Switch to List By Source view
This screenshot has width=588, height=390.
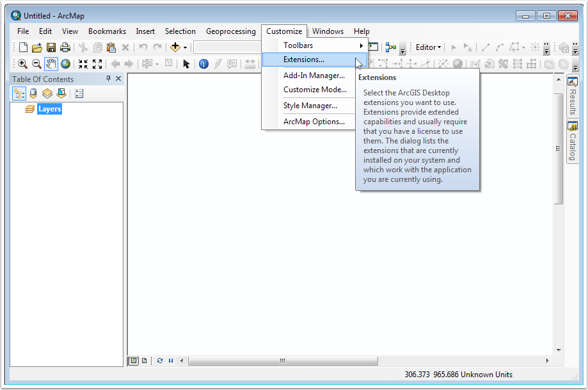[33, 93]
